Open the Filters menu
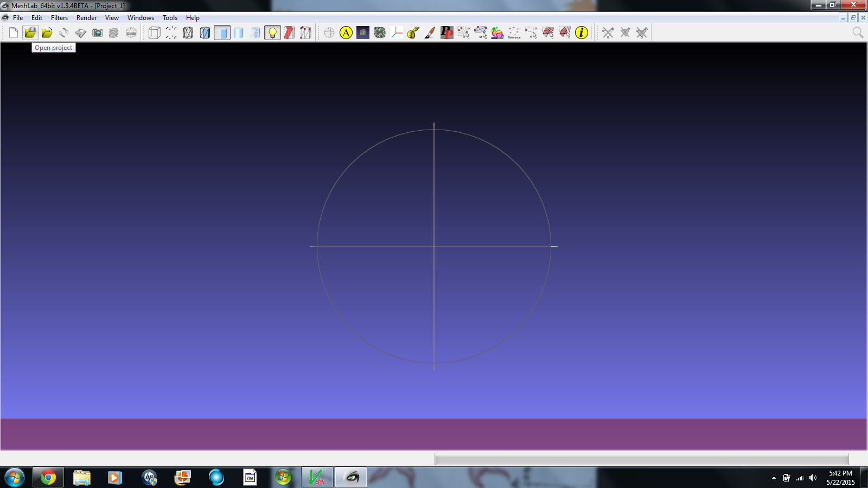868x488 pixels. point(60,18)
